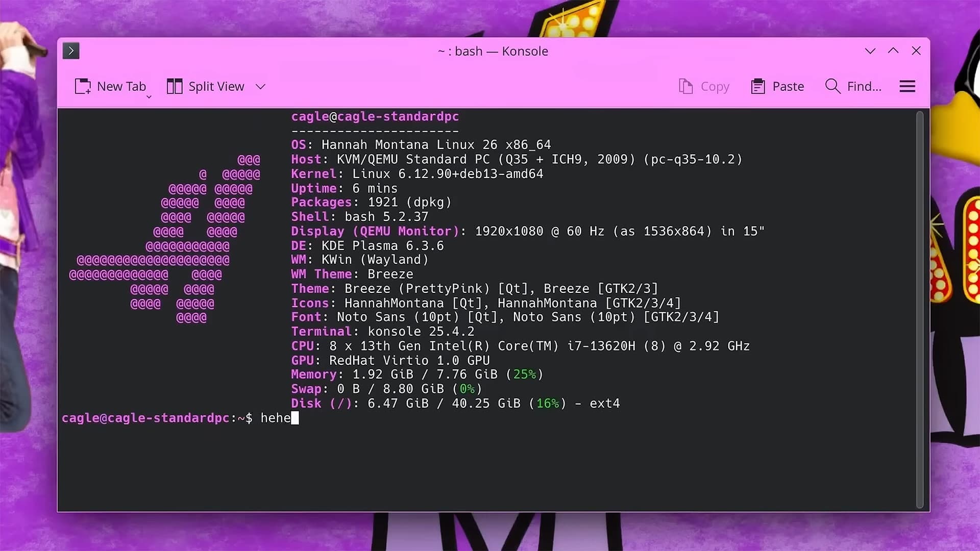Click the 'cagle@cagle-standardpc' header line
980x551 pixels.
click(375, 116)
